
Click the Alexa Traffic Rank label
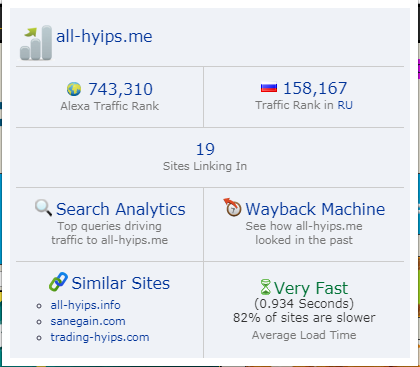click(110, 106)
